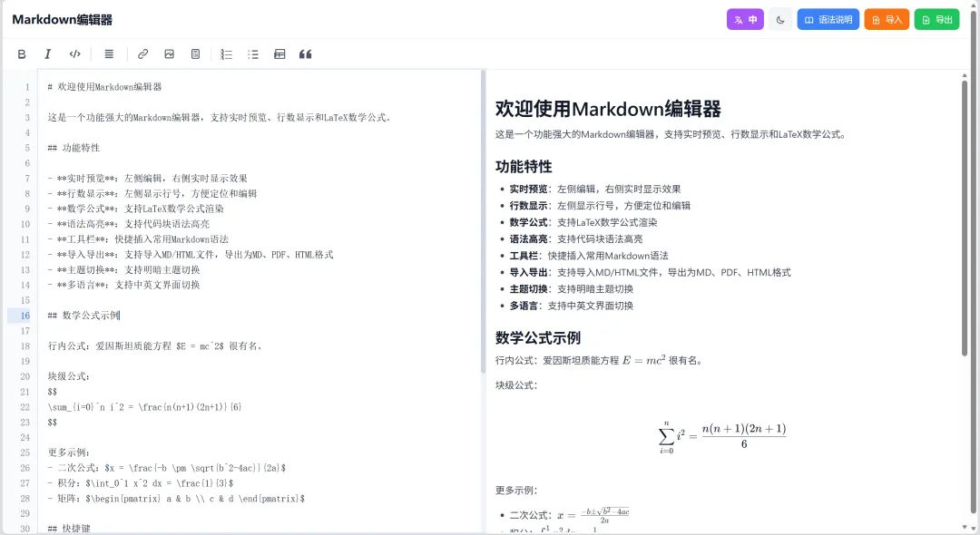Insert an image using the picture icon
Image resolution: width=980 pixels, height=535 pixels.
click(170, 54)
